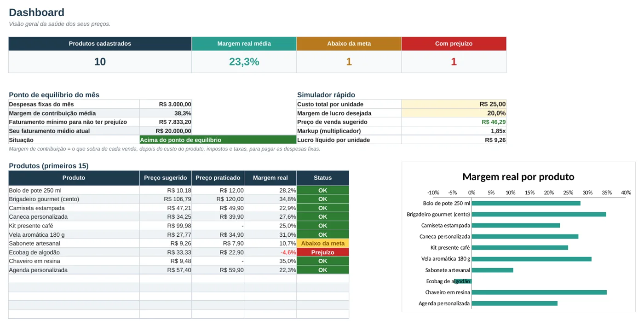The height and width of the screenshot is (327, 644).
Task: Click the Caneca personalizada product cell
Action: click(74, 216)
